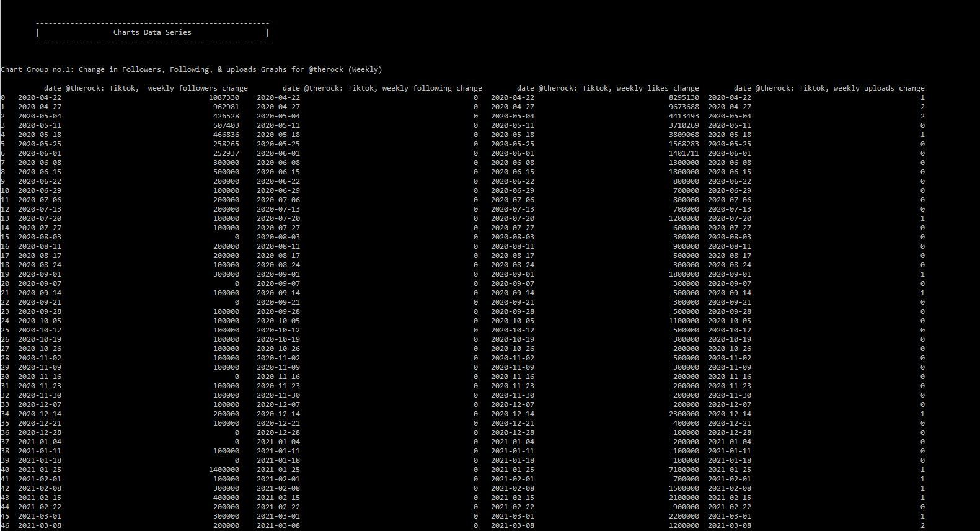Click likes value 1500000
Image resolution: width=980 pixels, height=531 pixels.
pyautogui.click(x=684, y=488)
